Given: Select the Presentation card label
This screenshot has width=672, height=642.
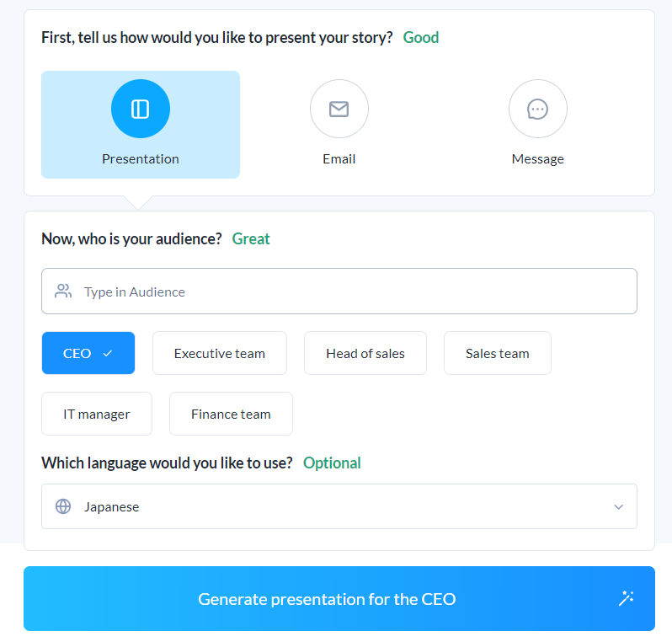Looking at the screenshot, I should pos(140,159).
